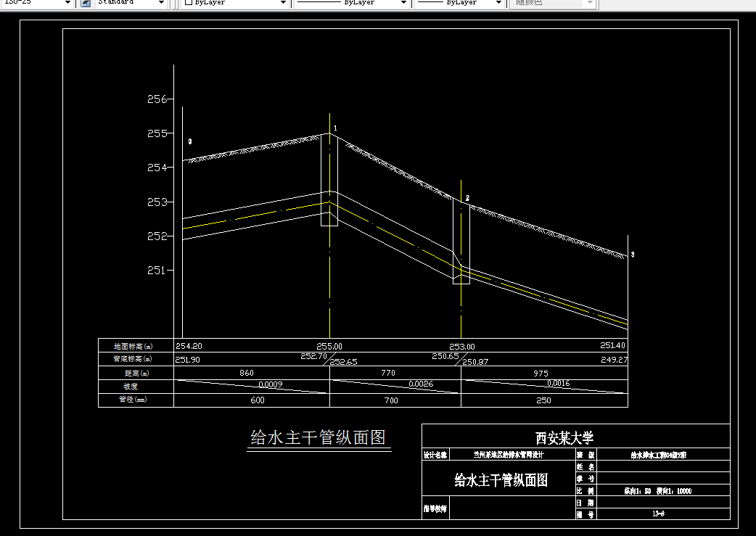Click the 252 elevation axis label
This screenshot has width=756, height=536.
pos(157,236)
